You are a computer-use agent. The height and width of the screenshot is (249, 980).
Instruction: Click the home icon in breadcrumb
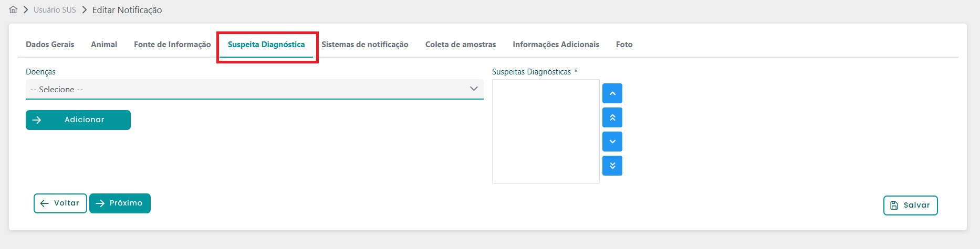point(13,10)
